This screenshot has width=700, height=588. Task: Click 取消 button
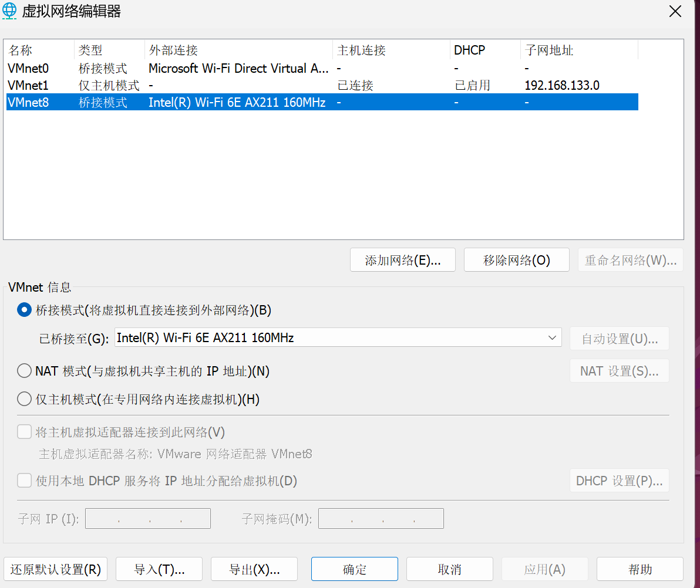click(x=450, y=569)
